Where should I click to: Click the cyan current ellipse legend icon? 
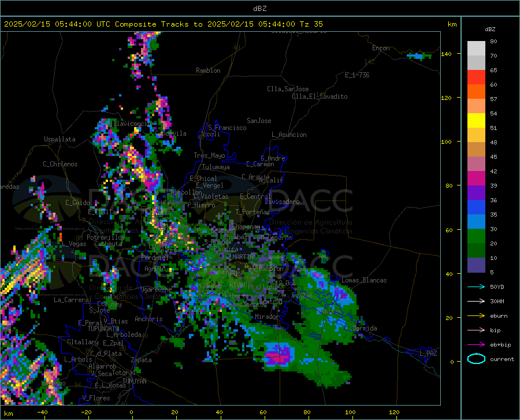[476, 359]
